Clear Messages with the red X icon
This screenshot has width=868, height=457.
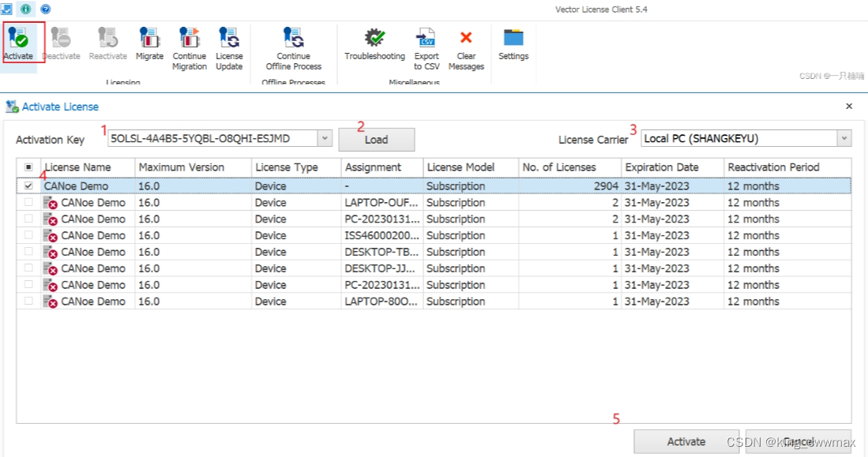(x=466, y=38)
